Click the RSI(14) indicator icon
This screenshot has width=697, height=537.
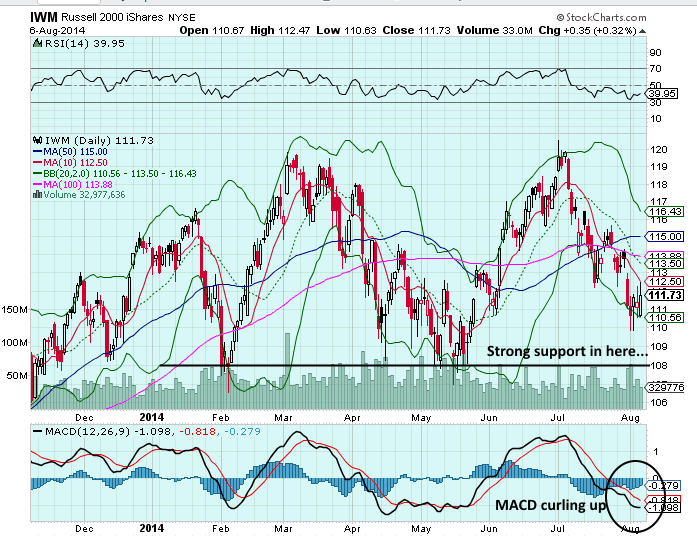coord(37,43)
